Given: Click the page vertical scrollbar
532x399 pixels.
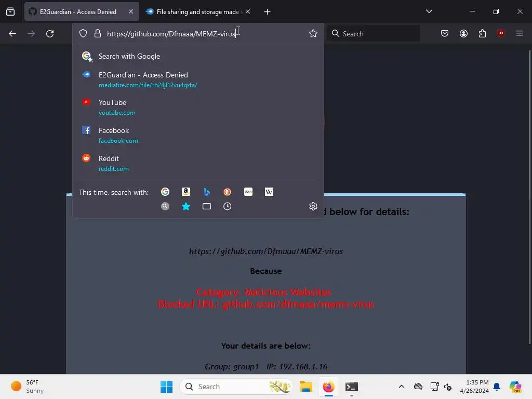Looking at the screenshot, I should (x=529, y=197).
